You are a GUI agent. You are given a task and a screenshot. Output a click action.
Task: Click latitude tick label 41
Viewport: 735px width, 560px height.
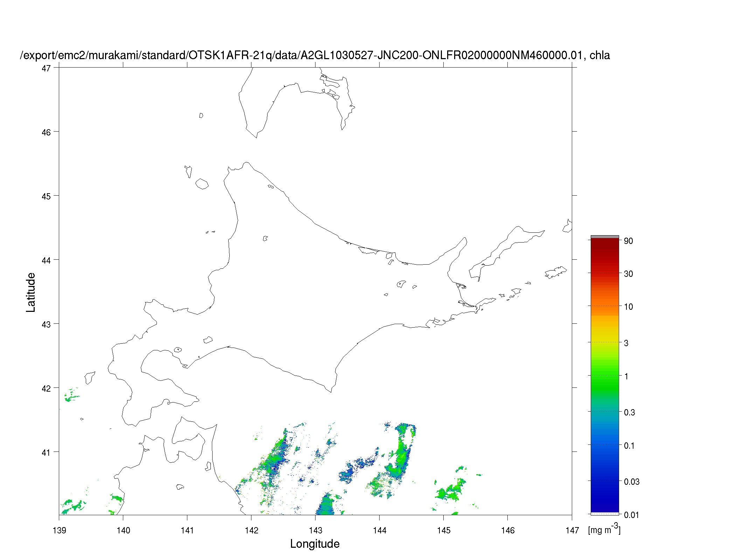coord(46,453)
